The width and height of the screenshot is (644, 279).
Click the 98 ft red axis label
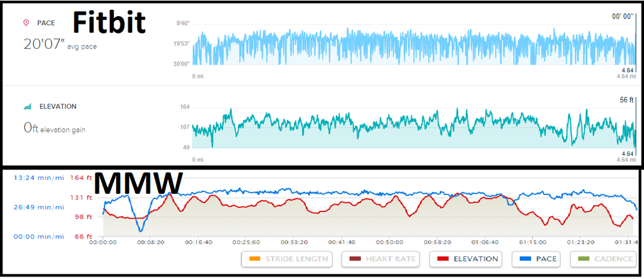(83, 217)
